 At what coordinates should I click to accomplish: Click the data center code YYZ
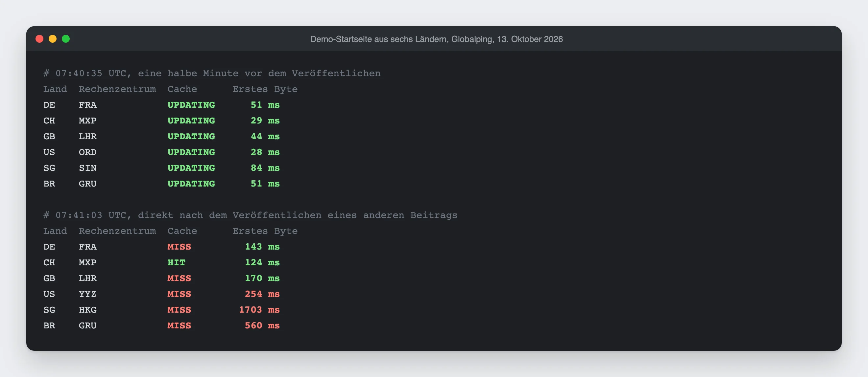(x=87, y=294)
